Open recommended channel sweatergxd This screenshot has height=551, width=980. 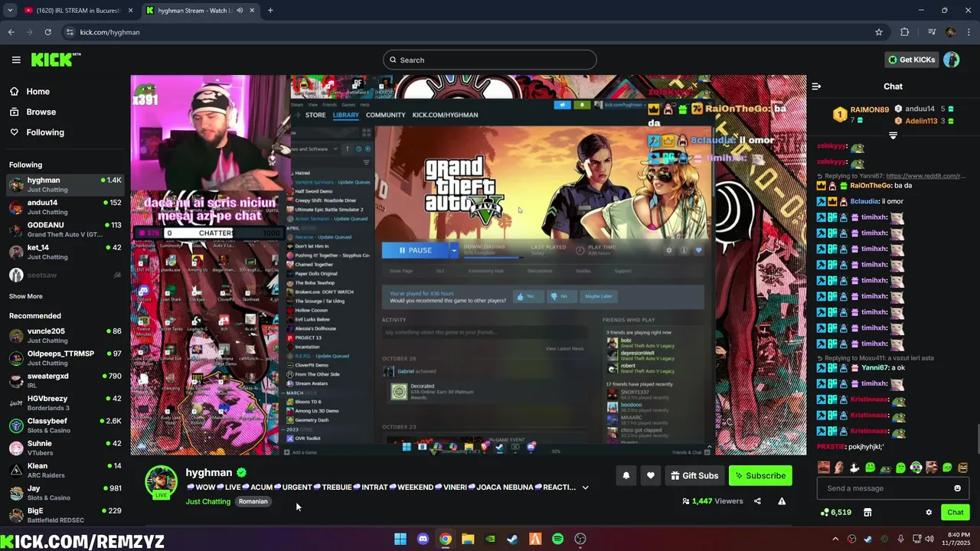65,380
